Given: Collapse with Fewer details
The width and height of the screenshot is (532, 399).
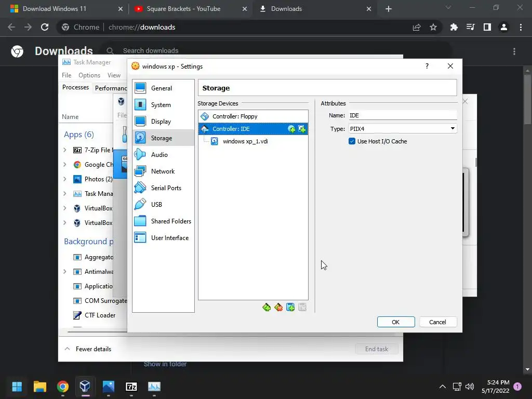Looking at the screenshot, I should (x=88, y=349).
